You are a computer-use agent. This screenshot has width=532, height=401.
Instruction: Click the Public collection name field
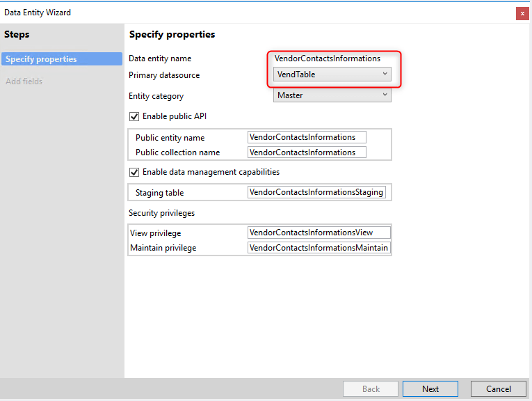[307, 152]
